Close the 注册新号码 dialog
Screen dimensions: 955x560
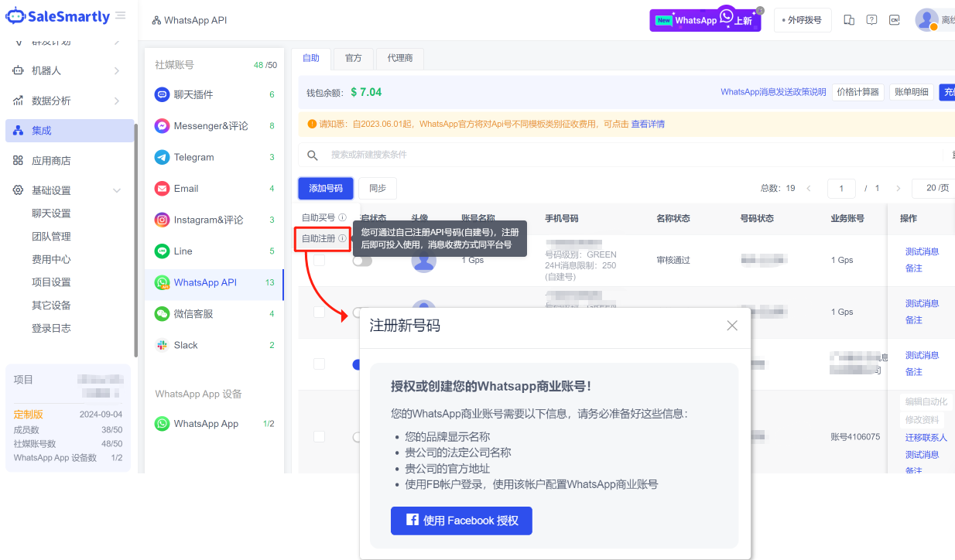click(x=732, y=326)
